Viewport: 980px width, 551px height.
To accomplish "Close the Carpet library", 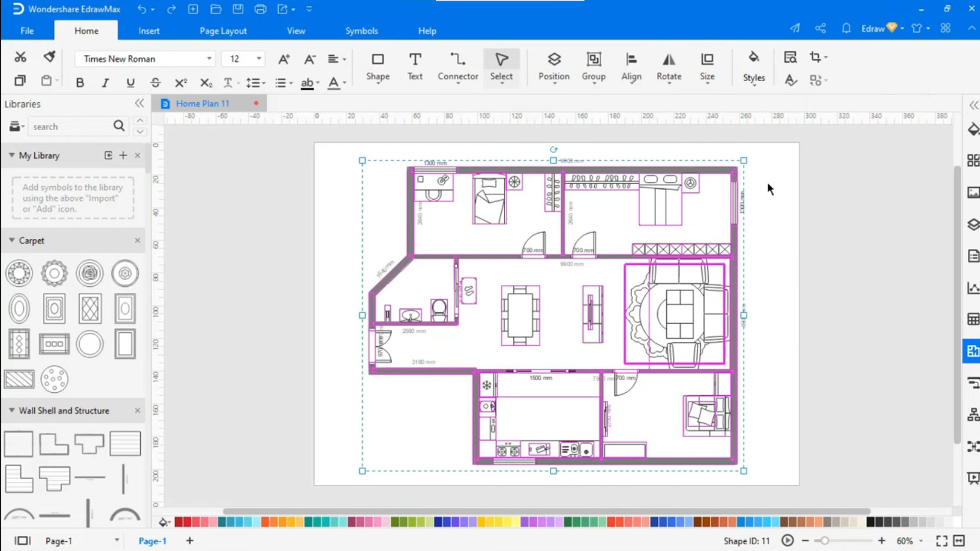I will (x=137, y=240).
